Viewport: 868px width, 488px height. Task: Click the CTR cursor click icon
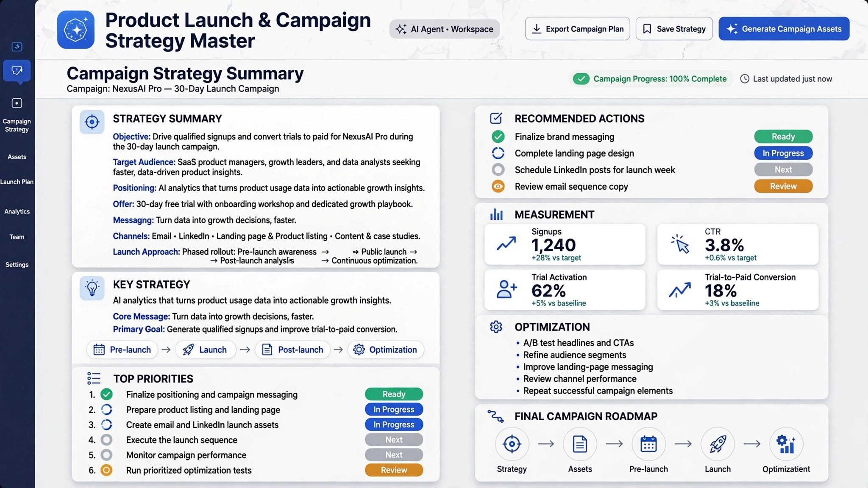(x=680, y=244)
